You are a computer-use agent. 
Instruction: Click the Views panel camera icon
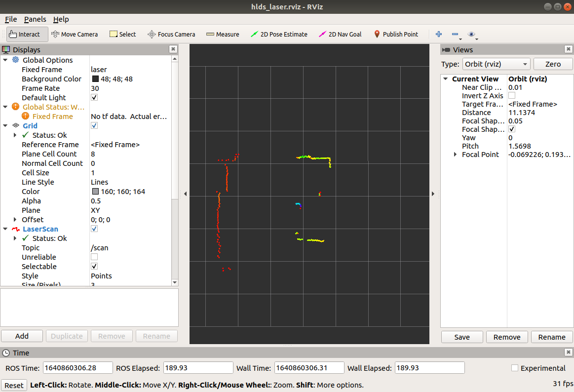coord(446,49)
